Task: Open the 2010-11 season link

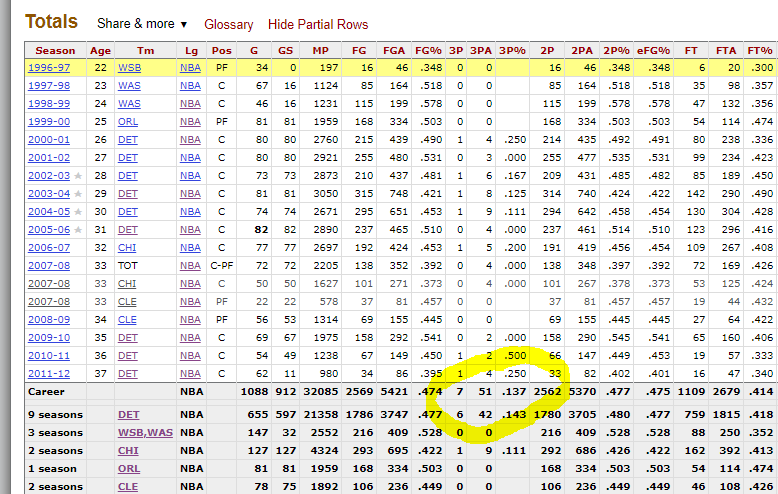Action: click(49, 356)
